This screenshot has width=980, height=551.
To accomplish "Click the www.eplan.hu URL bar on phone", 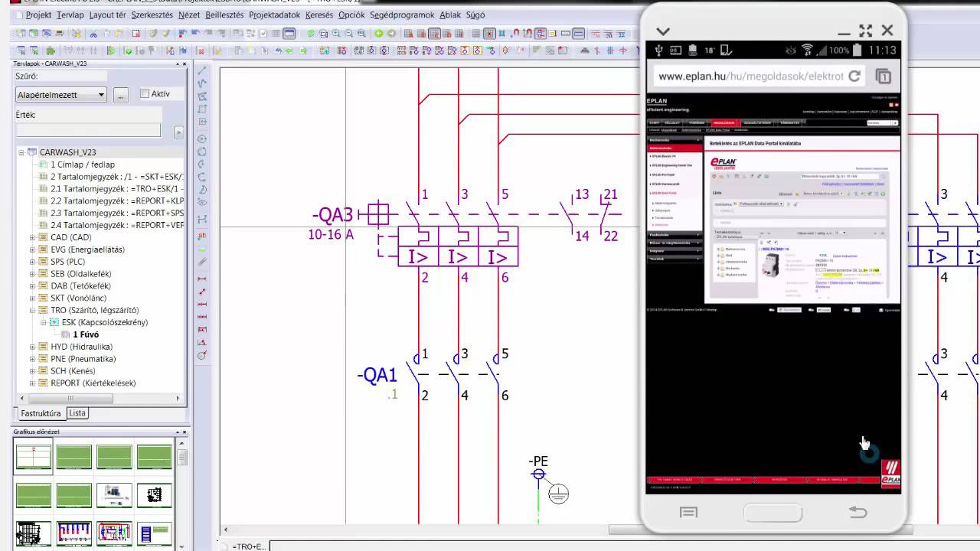I will pos(750,76).
